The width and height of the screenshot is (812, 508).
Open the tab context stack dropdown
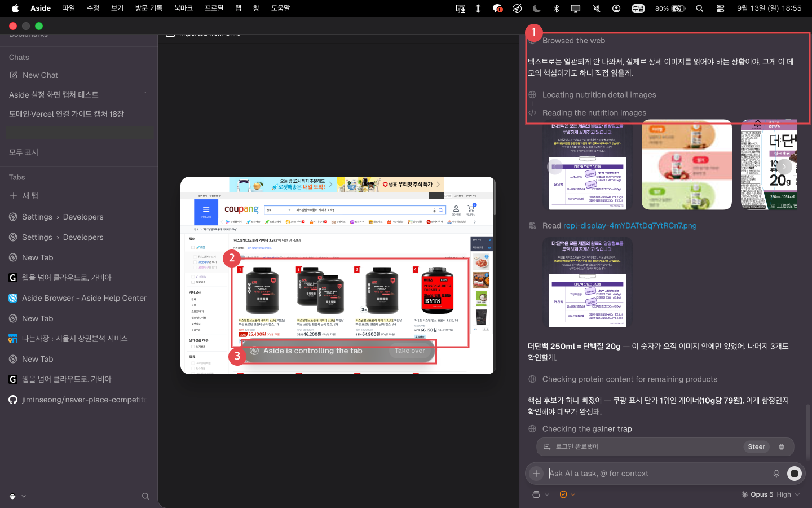(x=540, y=494)
